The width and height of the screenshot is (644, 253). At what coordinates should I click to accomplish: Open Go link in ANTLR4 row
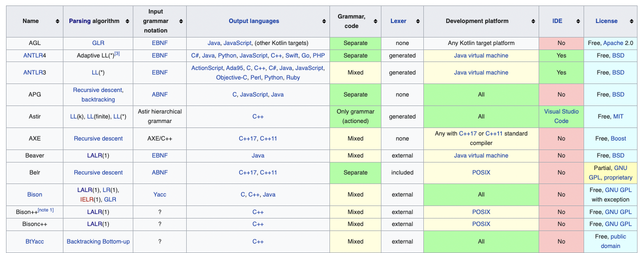[306, 55]
